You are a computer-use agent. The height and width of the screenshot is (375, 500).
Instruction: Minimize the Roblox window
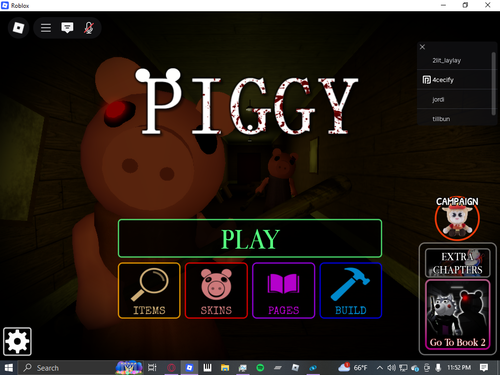443,5
